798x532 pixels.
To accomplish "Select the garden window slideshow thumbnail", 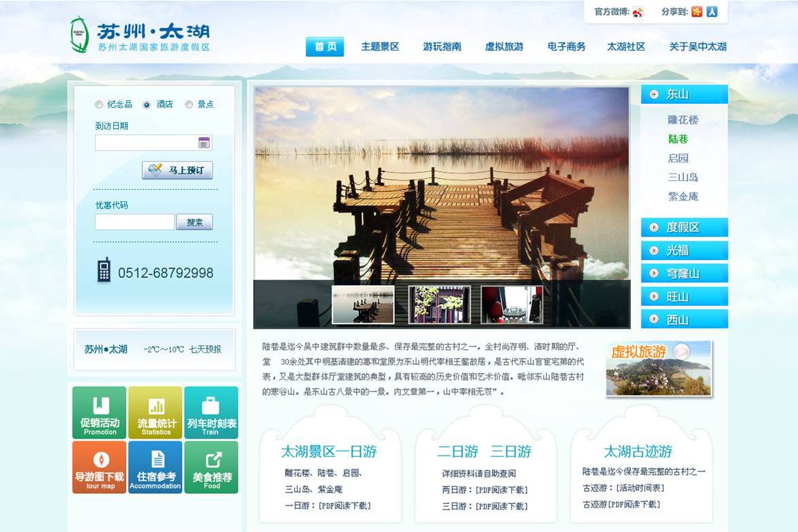I will click(x=439, y=304).
